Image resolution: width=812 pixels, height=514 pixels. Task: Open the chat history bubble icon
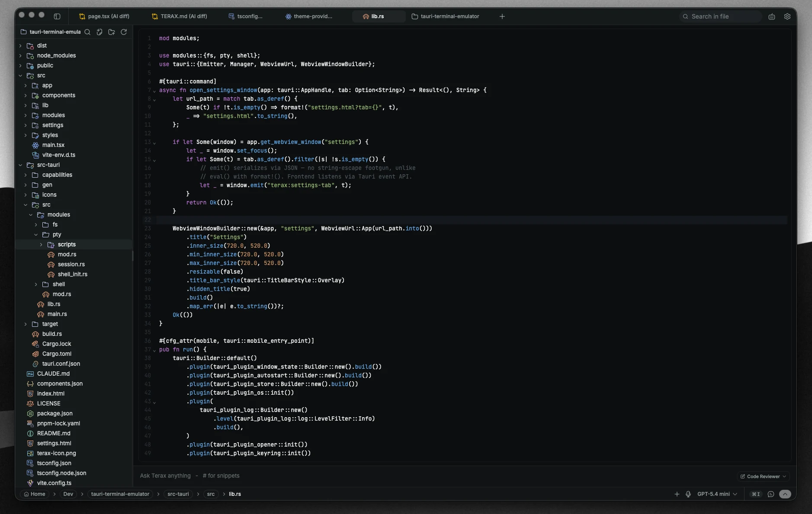click(x=771, y=494)
